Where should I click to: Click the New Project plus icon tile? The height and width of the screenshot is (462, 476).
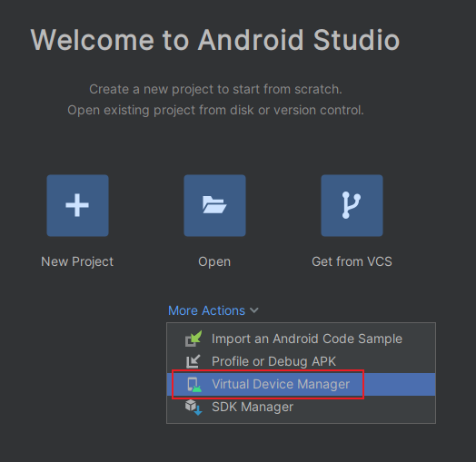pos(77,205)
